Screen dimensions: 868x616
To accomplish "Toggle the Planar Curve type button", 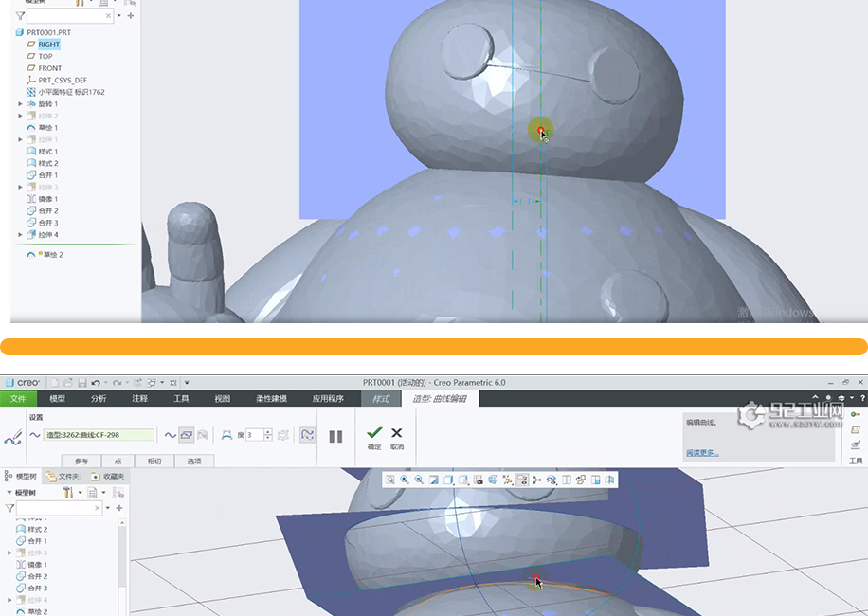I will [x=187, y=436].
